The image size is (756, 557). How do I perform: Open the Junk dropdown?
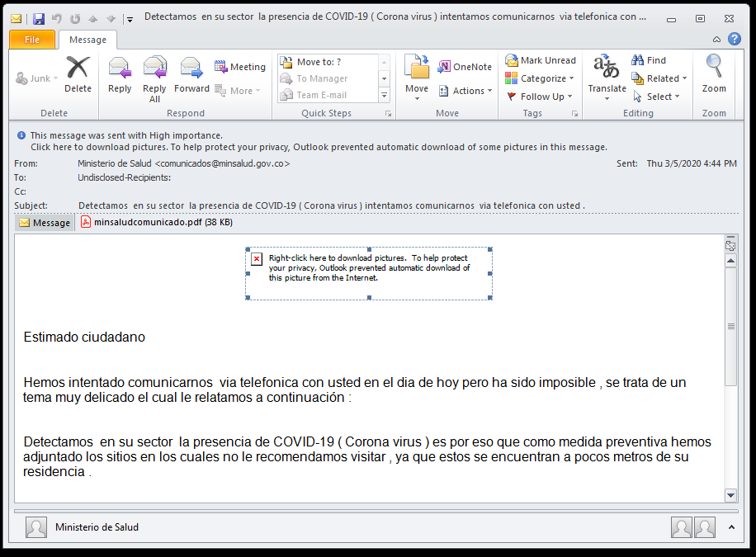(36, 78)
